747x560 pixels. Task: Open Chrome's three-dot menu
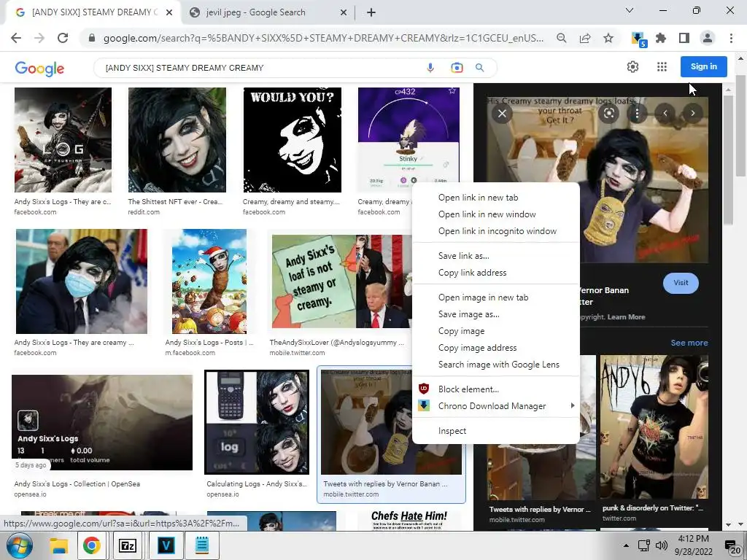coord(731,38)
